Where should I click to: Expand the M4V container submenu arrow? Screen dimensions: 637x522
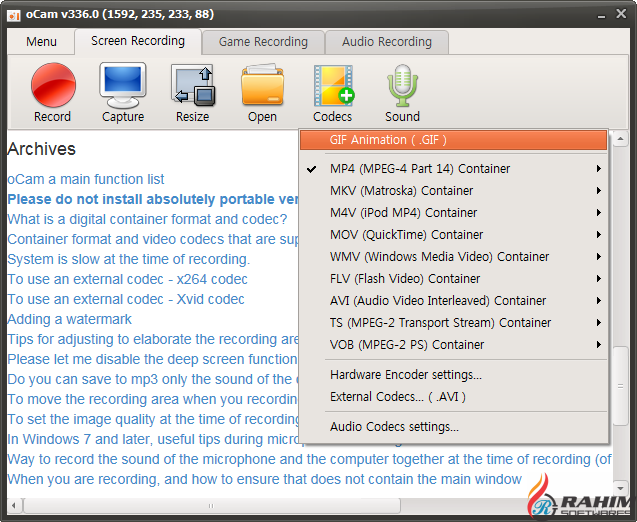pyautogui.click(x=599, y=212)
